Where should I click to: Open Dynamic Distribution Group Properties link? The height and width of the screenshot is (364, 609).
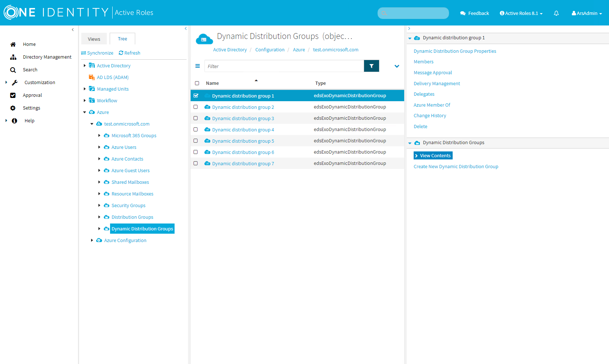tap(455, 51)
